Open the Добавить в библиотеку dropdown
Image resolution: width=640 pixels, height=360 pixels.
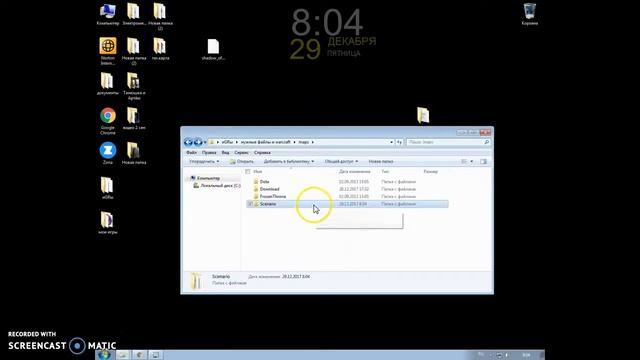pyautogui.click(x=289, y=162)
